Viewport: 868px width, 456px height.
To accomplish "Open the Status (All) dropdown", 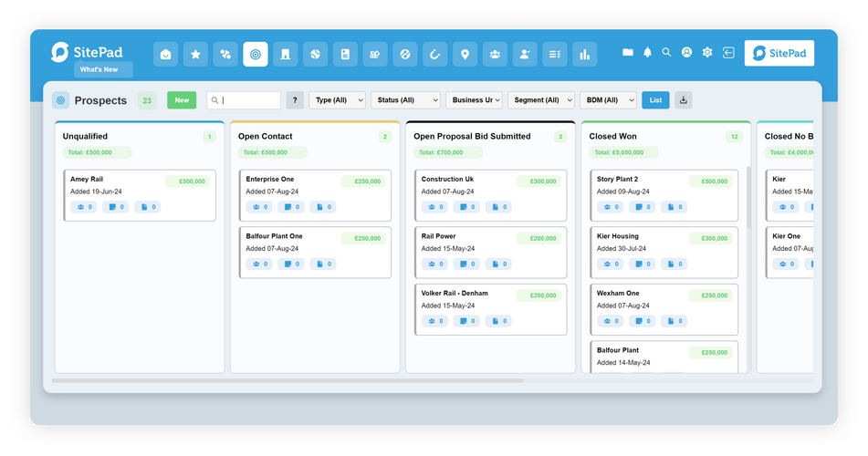I will (404, 100).
